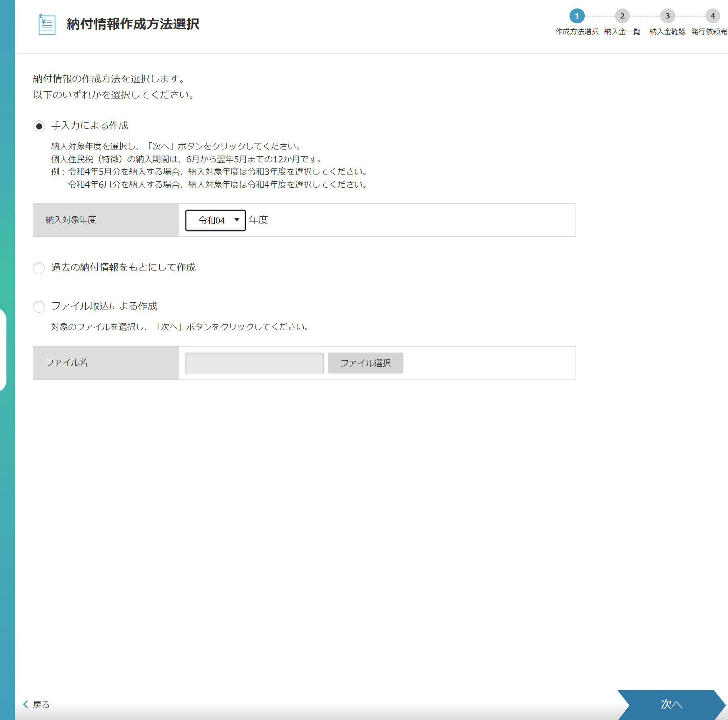Click the step 1 circle indicator
The image size is (728, 720).
[577, 16]
